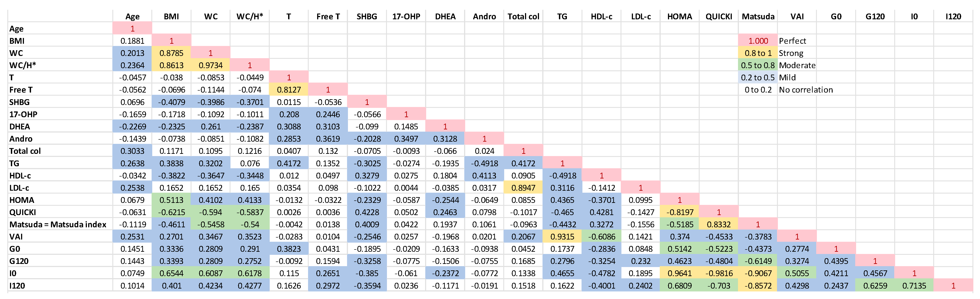Click the 0 to 0.2 legend cell
Viewport: 980px width, 299px height.
pyautogui.click(x=758, y=90)
